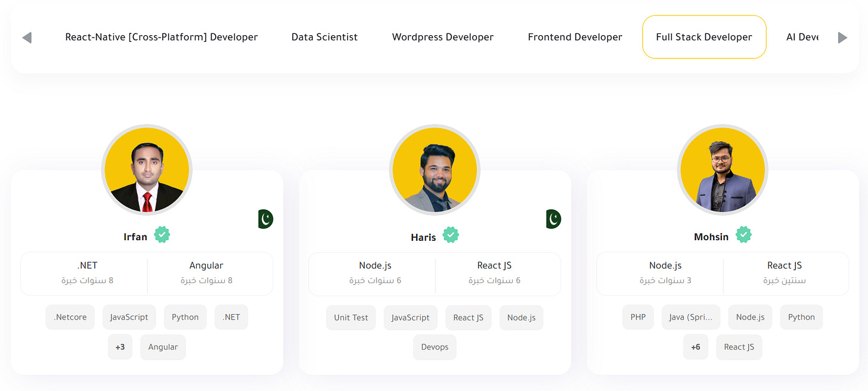Click the JavaScript tag on Haris's card

[x=411, y=317]
